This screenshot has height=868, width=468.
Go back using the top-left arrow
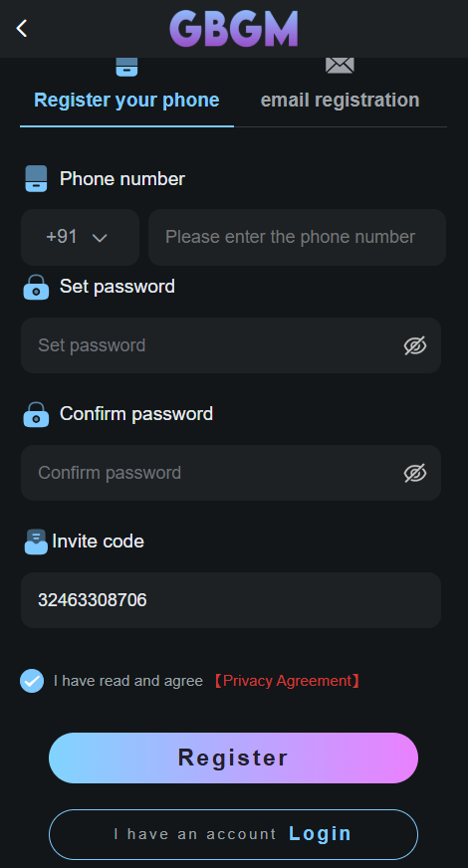pos(22,28)
